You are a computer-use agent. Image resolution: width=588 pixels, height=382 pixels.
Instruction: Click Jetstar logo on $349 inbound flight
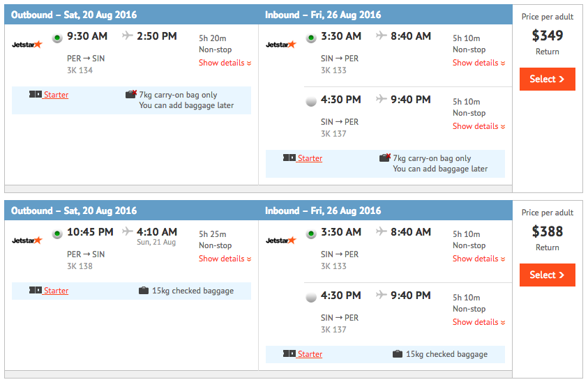pyautogui.click(x=281, y=45)
